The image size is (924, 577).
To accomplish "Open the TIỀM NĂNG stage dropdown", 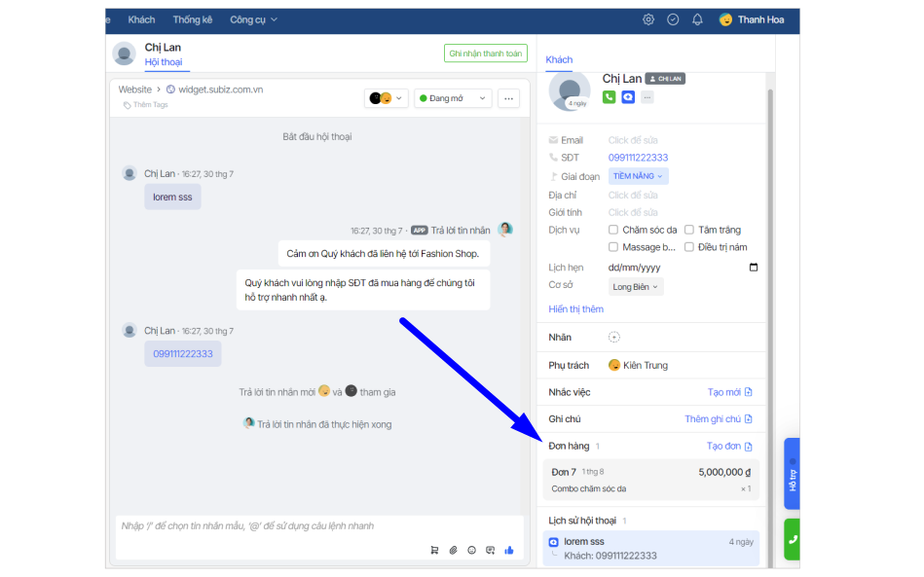I will point(639,176).
